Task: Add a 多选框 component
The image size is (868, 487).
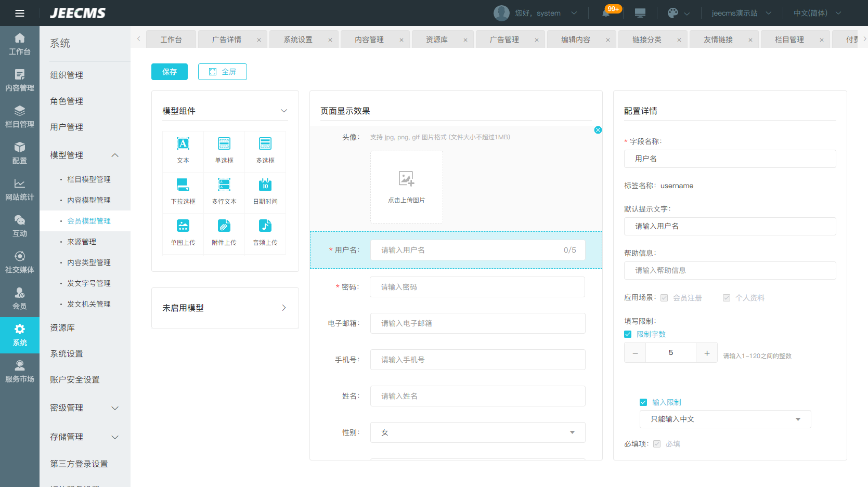Action: click(265, 151)
